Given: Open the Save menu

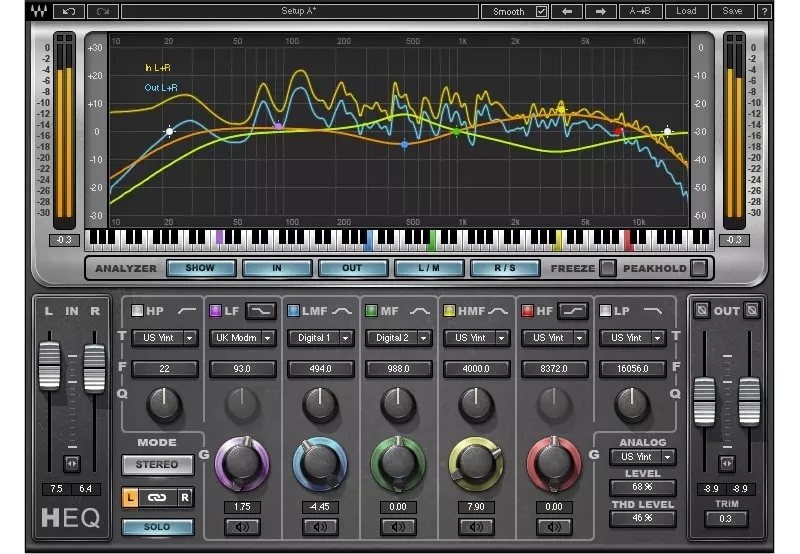Looking at the screenshot, I should [732, 11].
